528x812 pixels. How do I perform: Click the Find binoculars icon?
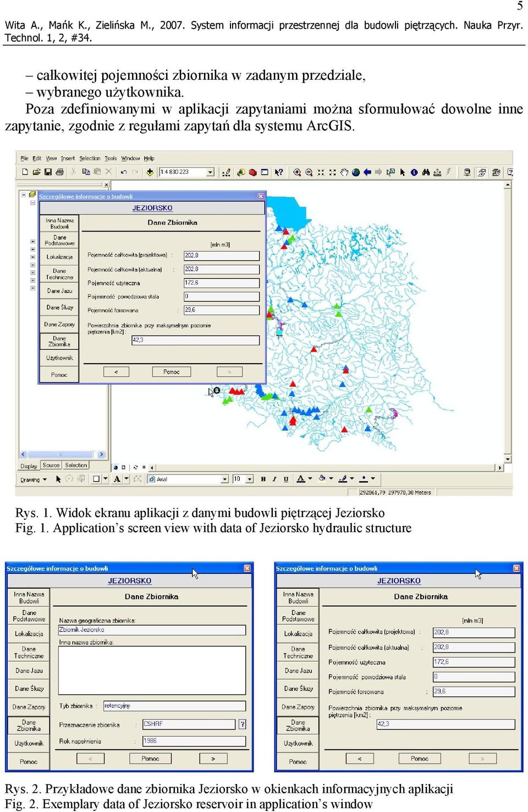pyautogui.click(x=426, y=172)
